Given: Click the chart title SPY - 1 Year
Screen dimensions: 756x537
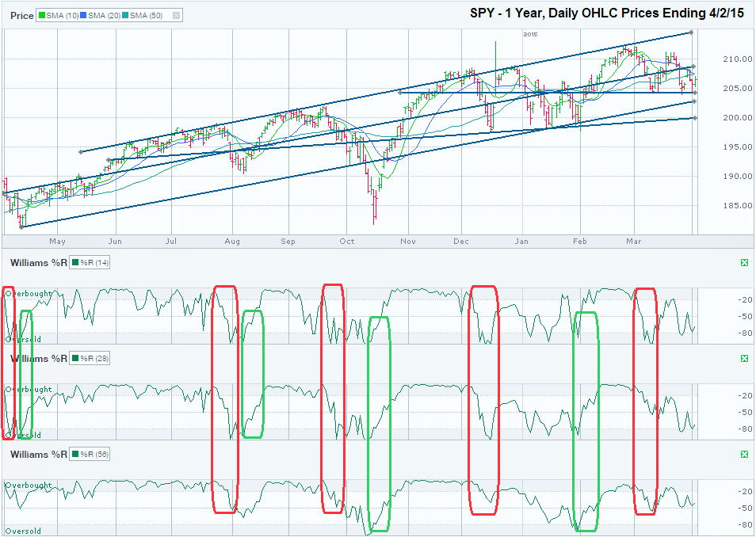Looking at the screenshot, I should pyautogui.click(x=607, y=13).
